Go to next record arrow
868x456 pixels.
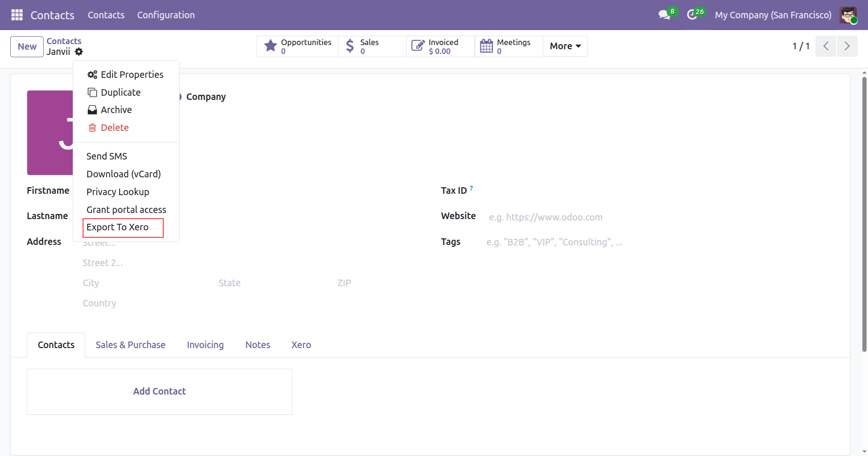847,46
